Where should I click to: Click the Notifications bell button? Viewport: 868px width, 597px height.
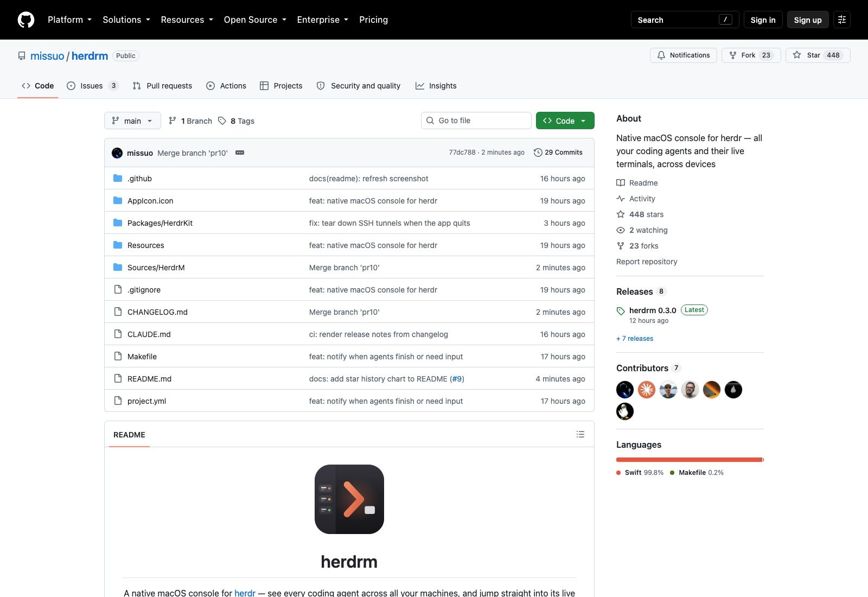tap(684, 55)
